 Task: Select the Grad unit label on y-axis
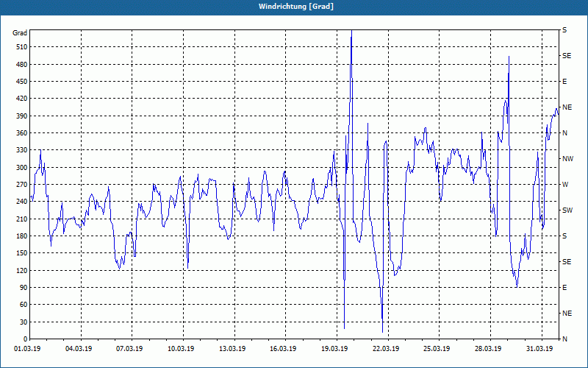[x=20, y=33]
